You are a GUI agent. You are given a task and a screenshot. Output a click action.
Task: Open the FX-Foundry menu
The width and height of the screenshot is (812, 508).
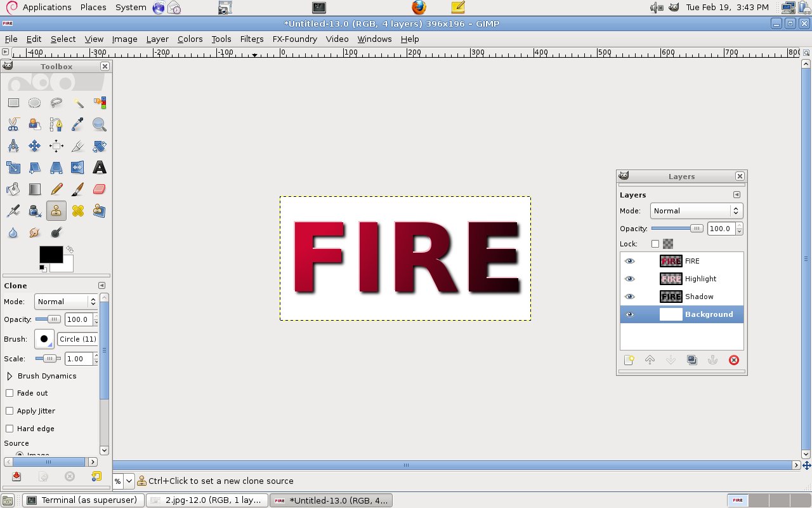click(294, 39)
